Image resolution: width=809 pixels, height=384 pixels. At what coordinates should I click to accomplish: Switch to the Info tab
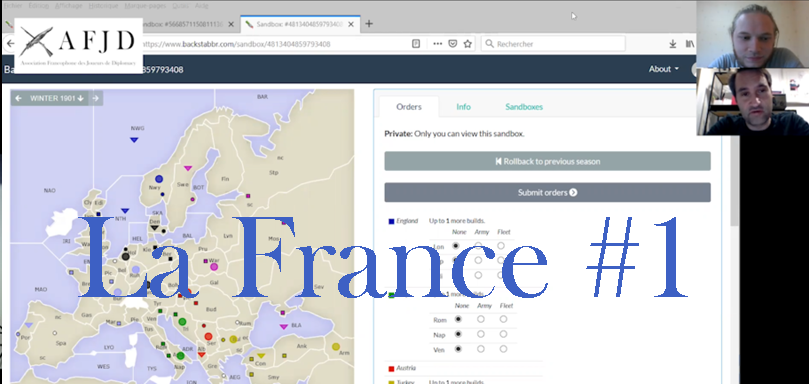pyautogui.click(x=463, y=107)
